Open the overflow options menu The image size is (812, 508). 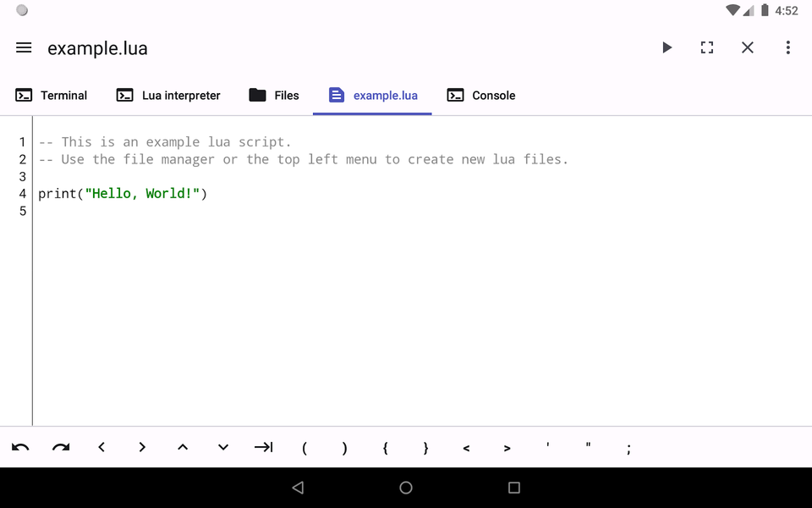(788, 47)
